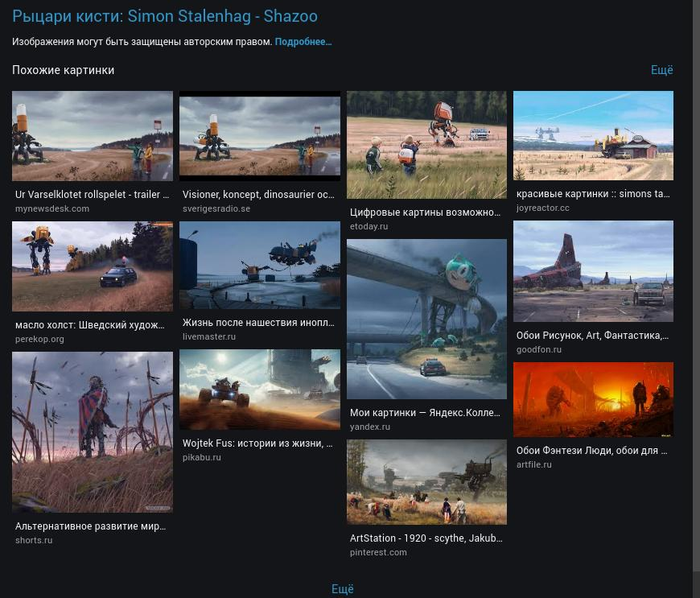Click the livemaster.ru source text
700x598 pixels.
point(209,336)
